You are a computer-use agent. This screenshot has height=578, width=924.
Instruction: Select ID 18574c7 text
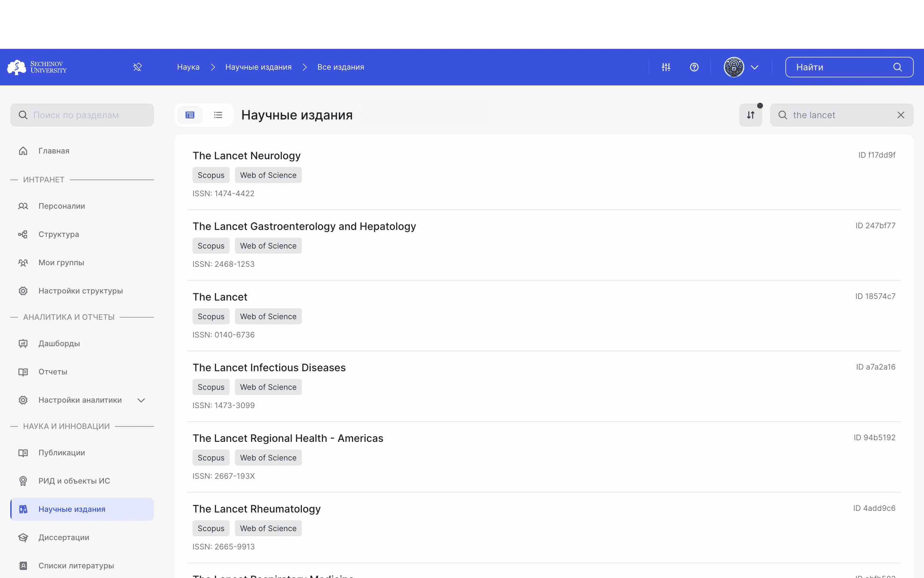pos(875,297)
